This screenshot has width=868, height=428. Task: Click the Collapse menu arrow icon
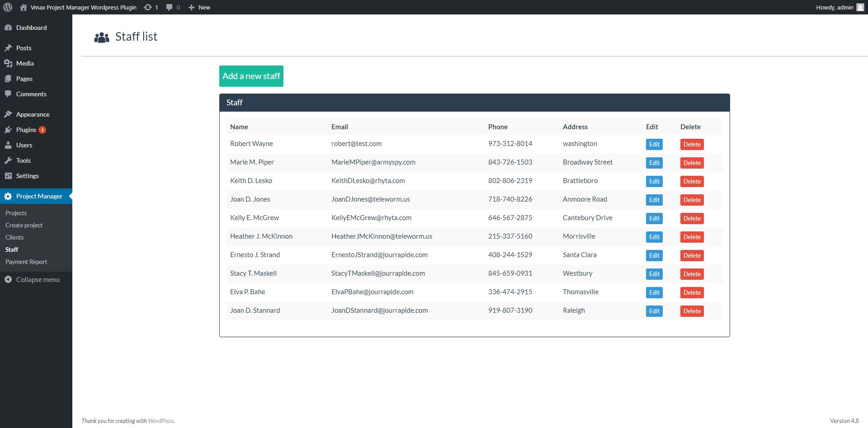click(8, 280)
